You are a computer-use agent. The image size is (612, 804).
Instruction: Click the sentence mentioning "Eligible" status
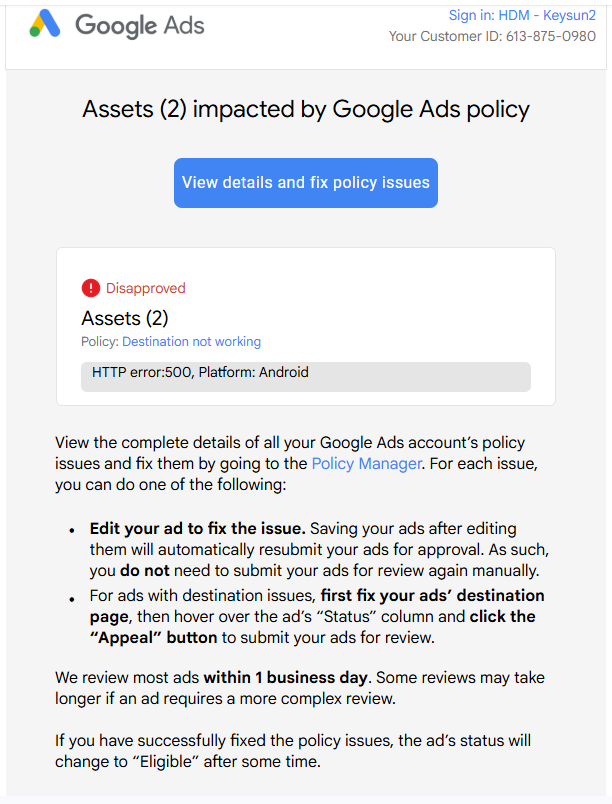coord(293,751)
